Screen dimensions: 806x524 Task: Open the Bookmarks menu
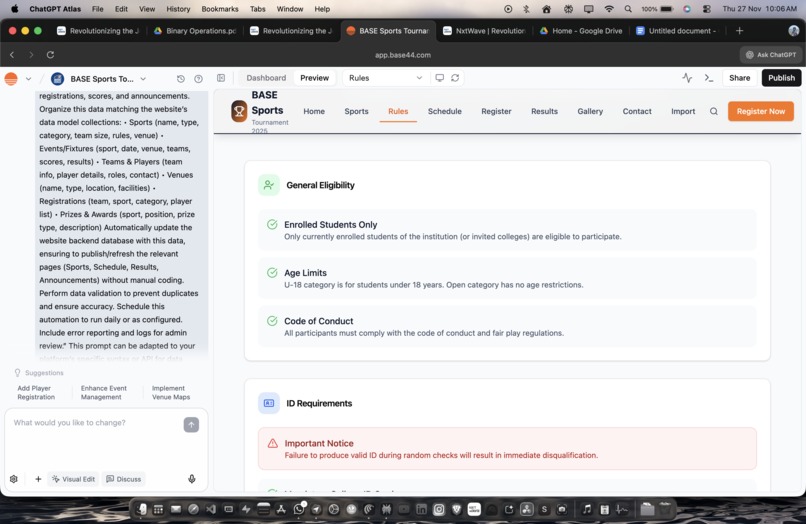220,9
